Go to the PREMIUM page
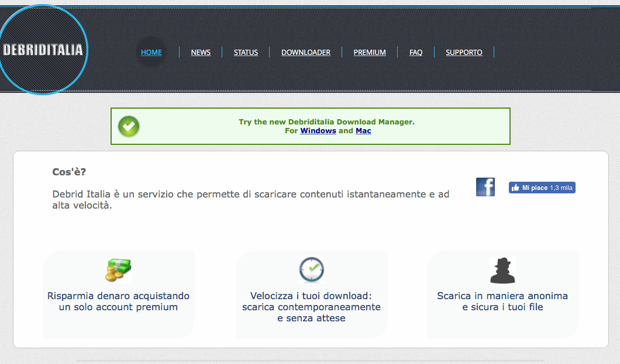 coord(370,52)
